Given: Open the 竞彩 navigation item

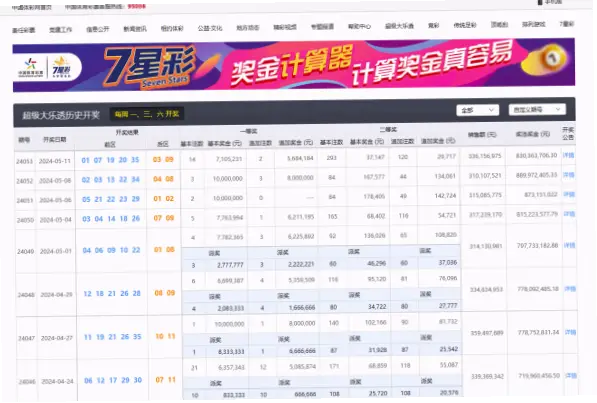Looking at the screenshot, I should point(434,26).
